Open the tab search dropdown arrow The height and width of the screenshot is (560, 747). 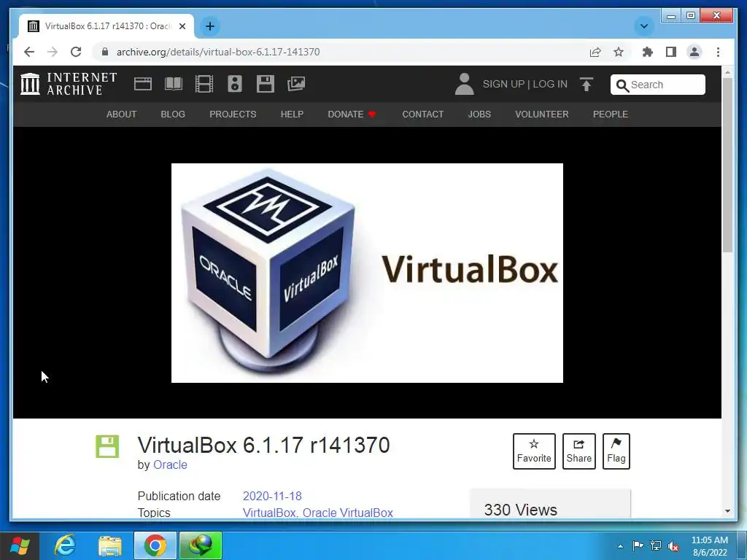point(644,26)
